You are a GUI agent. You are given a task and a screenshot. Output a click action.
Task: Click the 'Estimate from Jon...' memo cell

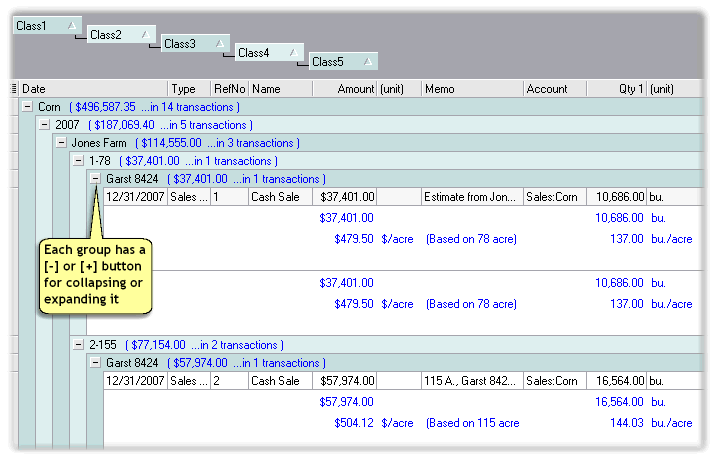click(x=472, y=197)
